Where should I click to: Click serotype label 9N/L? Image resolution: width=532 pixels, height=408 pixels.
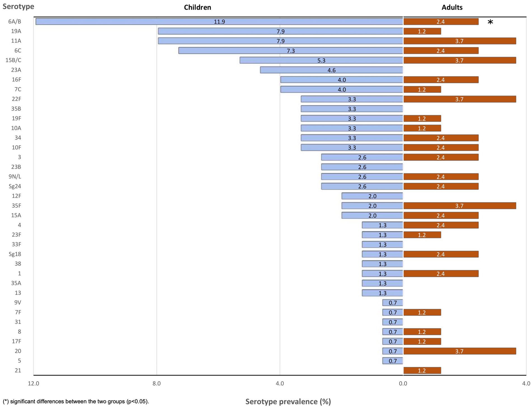[x=15, y=176]
